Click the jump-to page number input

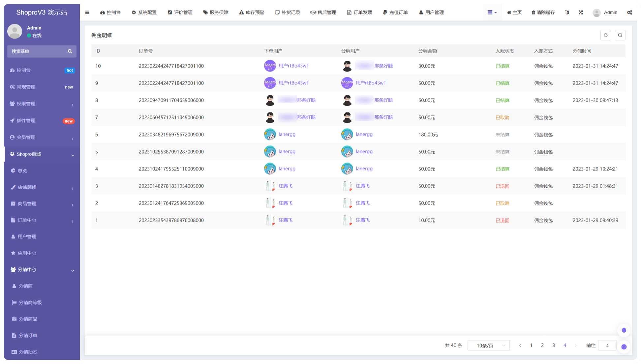tap(607, 346)
